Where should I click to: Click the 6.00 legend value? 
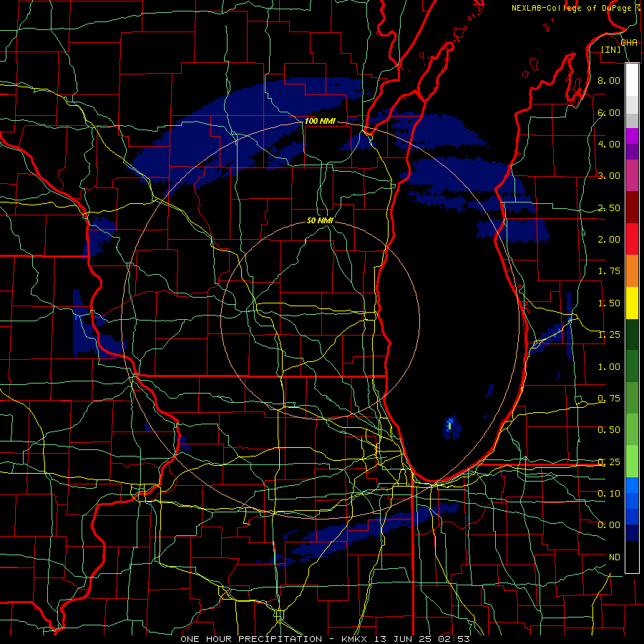click(609, 112)
